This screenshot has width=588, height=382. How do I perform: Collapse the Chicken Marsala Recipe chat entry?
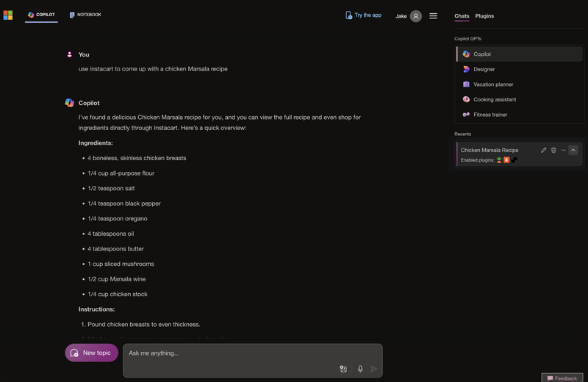[x=573, y=150]
